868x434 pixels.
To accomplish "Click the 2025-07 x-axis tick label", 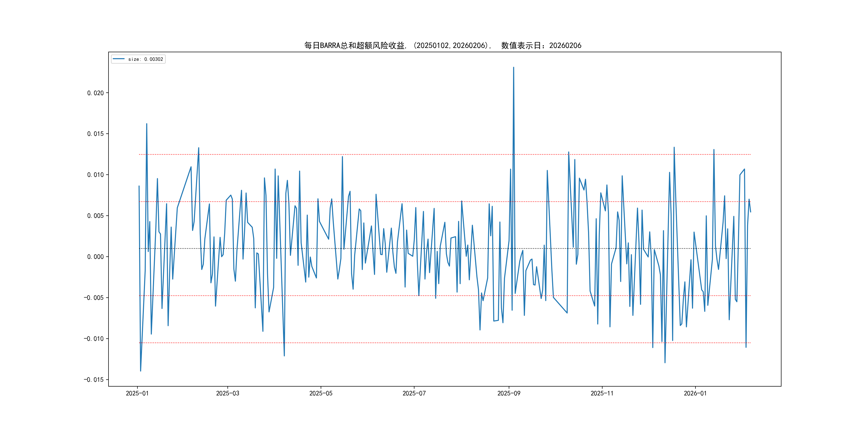I will (414, 393).
